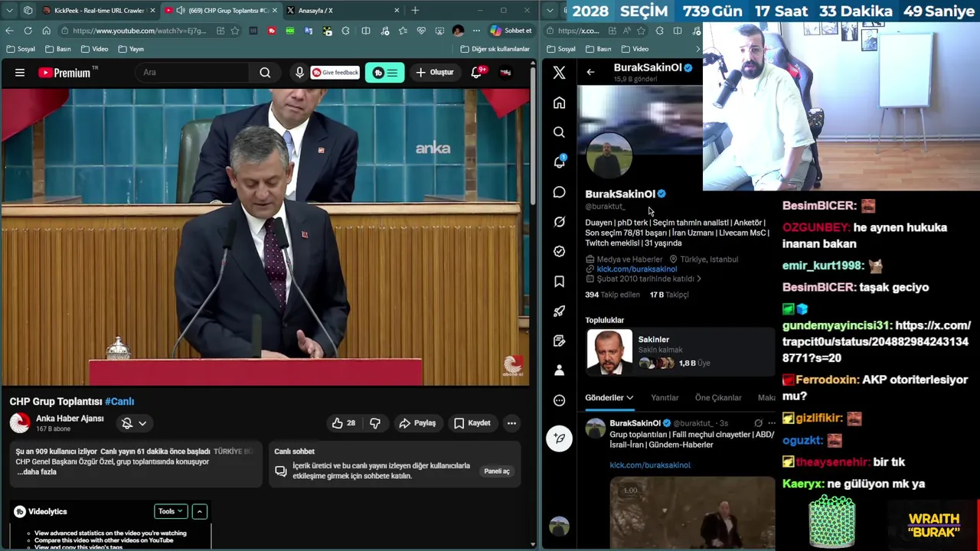980x551 pixels.
Task: Open X Bookmarks icon in sidebar
Action: point(559,282)
